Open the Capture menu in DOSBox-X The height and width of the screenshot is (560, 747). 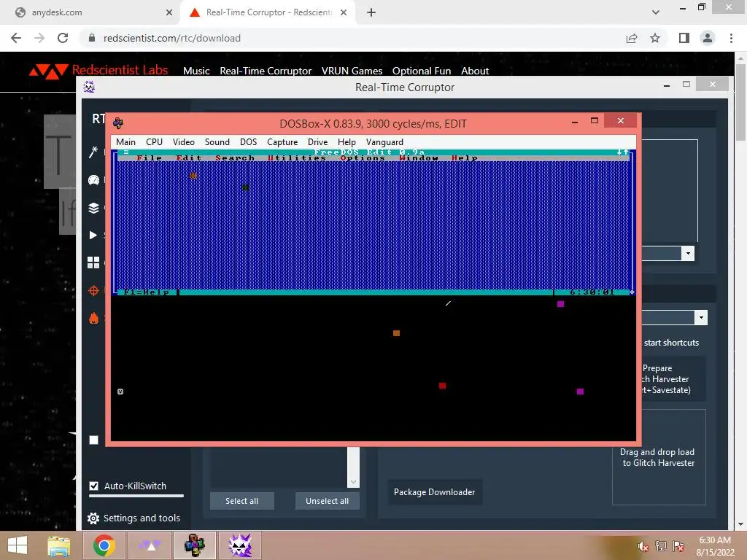[282, 142]
